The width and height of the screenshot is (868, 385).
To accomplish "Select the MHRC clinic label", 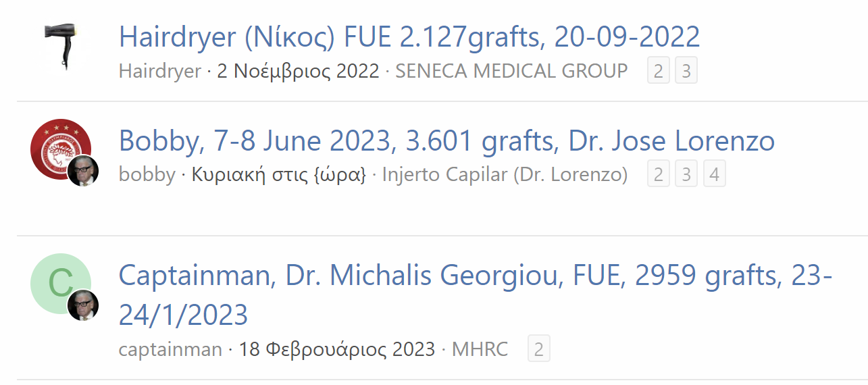I will (480, 349).
